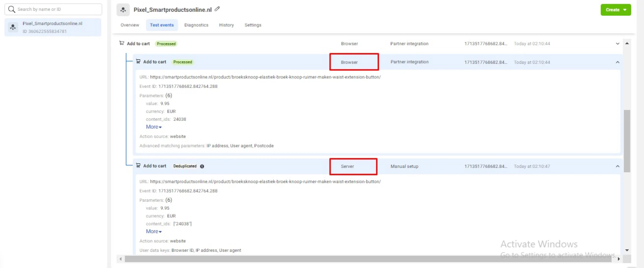Click the Browser event URL text
The width and height of the screenshot is (644, 268).
[265, 77]
